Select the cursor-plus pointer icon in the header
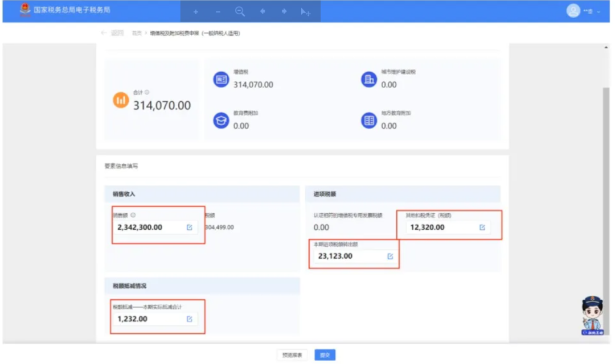615x364 pixels. click(306, 12)
